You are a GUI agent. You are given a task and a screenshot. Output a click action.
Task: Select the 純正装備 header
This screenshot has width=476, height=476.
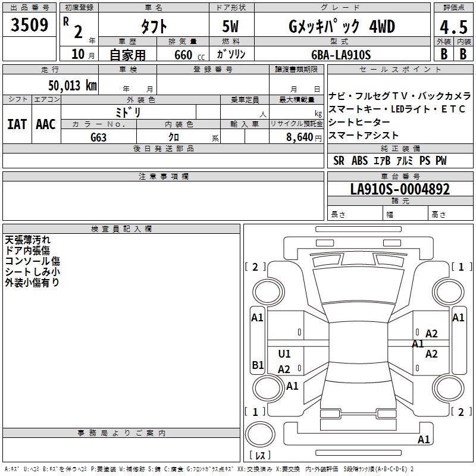pyautogui.click(x=400, y=148)
